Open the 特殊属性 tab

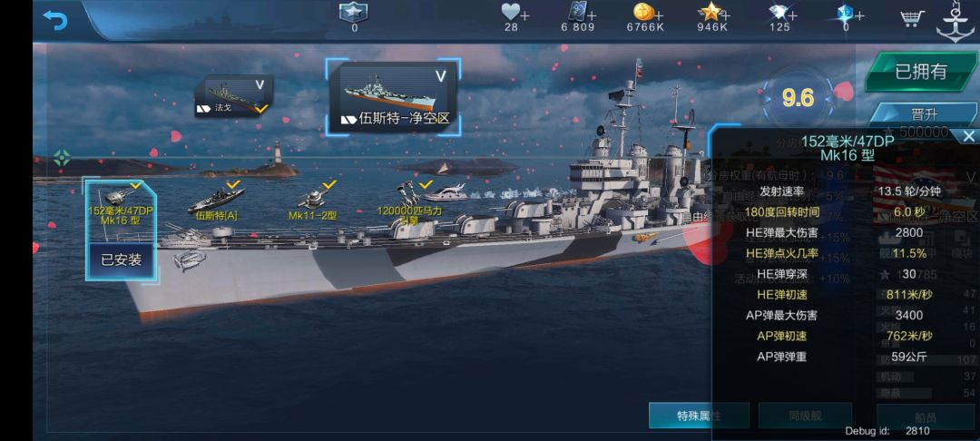click(699, 416)
